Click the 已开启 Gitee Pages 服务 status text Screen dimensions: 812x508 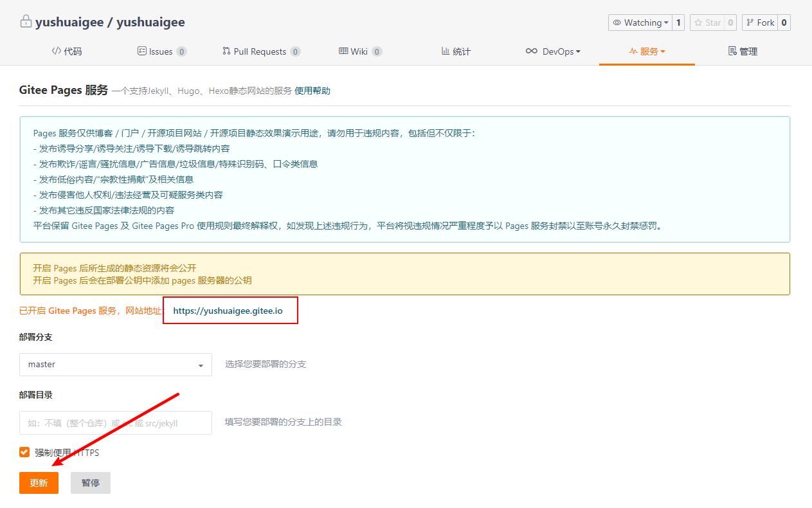click(x=89, y=311)
